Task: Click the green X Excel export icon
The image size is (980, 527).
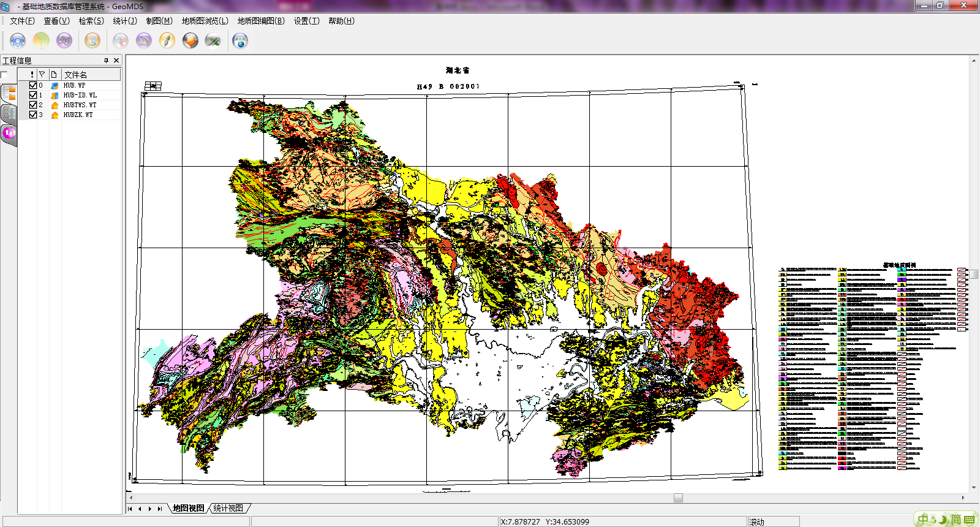Action: [213, 41]
